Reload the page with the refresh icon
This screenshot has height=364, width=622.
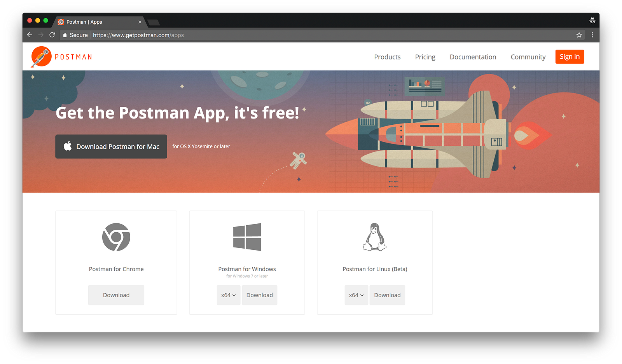click(52, 35)
